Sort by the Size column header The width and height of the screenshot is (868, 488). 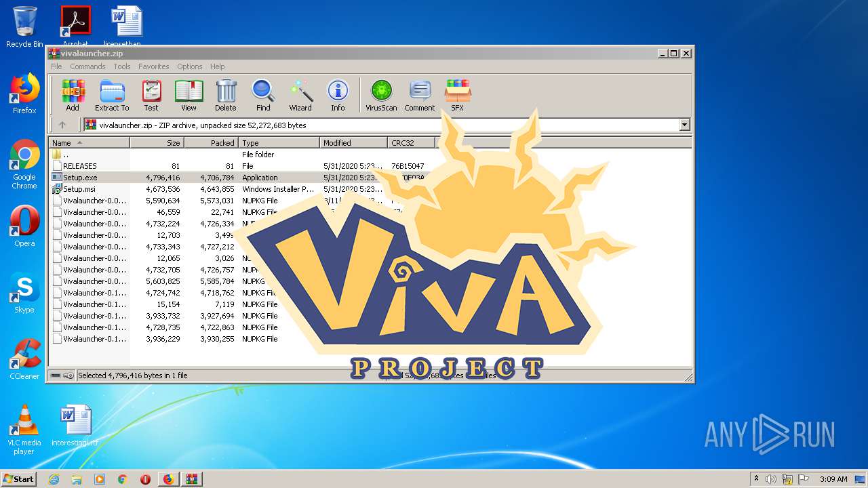(157, 143)
